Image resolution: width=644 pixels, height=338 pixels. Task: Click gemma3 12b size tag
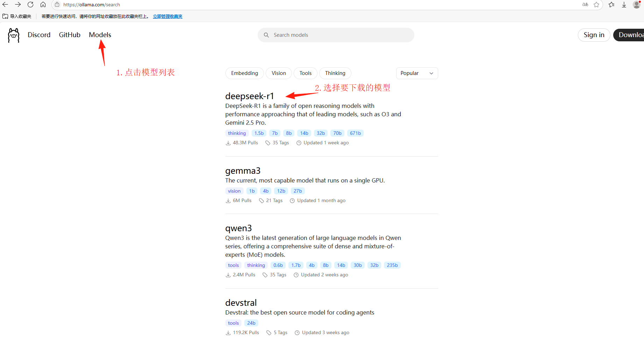pyautogui.click(x=281, y=191)
